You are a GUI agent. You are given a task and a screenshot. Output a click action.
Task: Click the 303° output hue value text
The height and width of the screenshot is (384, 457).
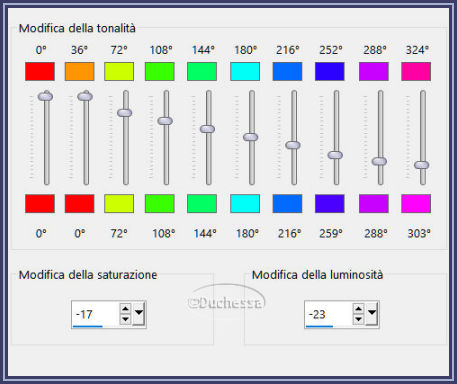[419, 233]
